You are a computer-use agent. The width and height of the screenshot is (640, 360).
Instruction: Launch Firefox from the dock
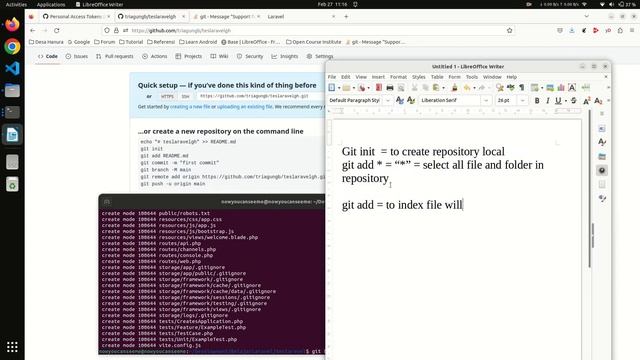pyautogui.click(x=12, y=24)
